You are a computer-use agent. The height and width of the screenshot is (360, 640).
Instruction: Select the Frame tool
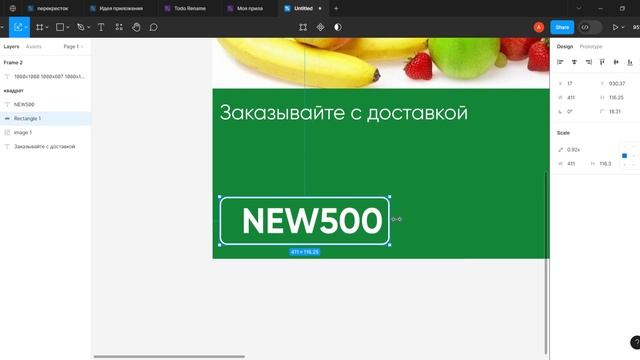coord(39,27)
